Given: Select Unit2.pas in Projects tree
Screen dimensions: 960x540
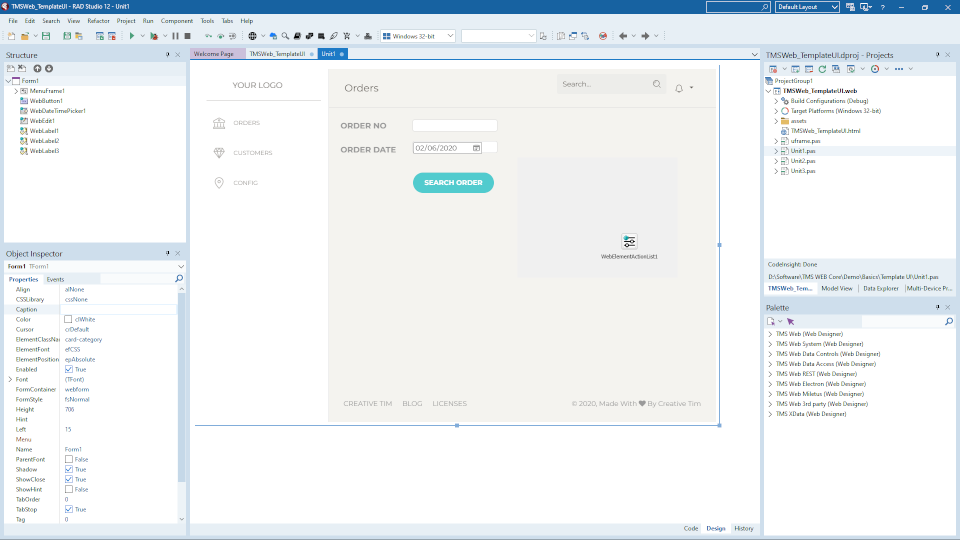Looking at the screenshot, I should [x=802, y=161].
